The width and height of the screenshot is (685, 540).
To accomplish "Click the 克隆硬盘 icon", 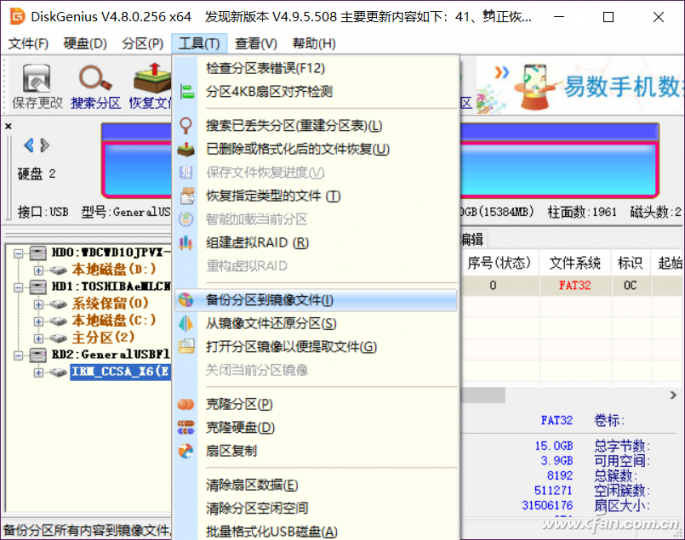I will click(186, 428).
